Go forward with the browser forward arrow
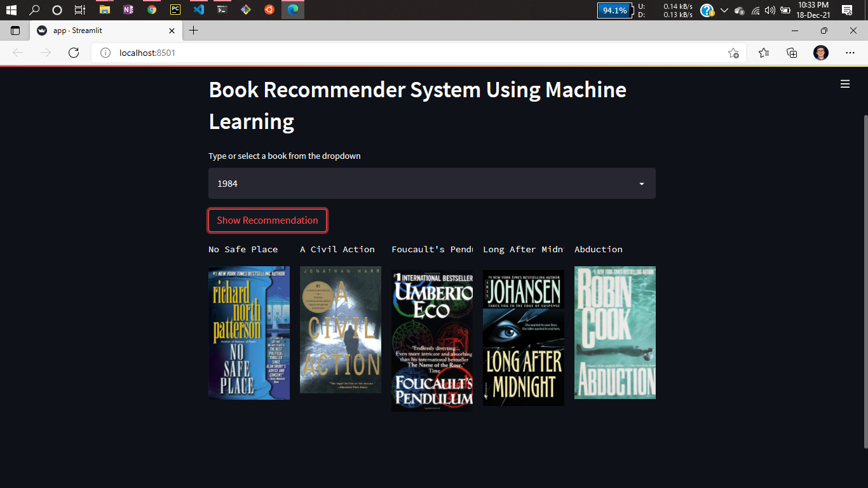The width and height of the screenshot is (868, 488). coord(46,53)
